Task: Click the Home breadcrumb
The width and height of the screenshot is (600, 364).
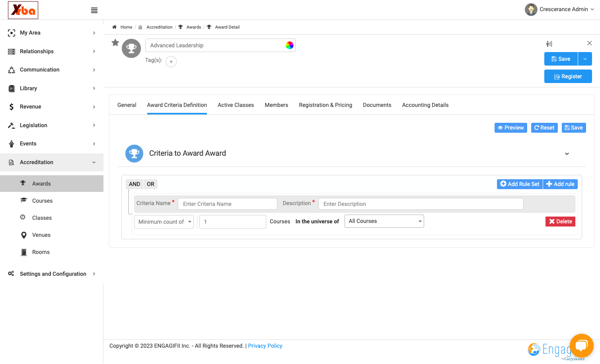Action: point(126,27)
